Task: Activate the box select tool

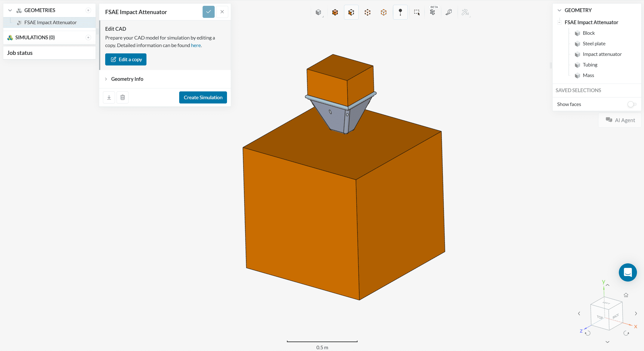Action: pos(417,12)
